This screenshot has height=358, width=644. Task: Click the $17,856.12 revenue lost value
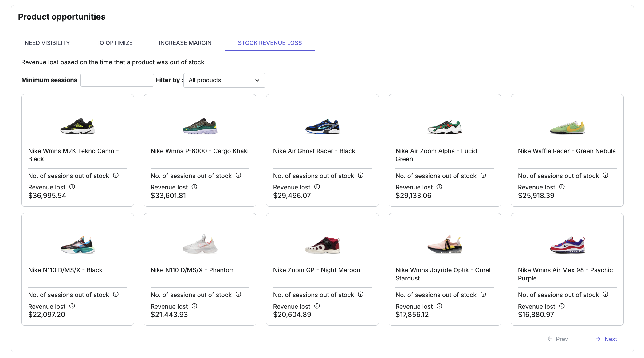pyautogui.click(x=412, y=315)
